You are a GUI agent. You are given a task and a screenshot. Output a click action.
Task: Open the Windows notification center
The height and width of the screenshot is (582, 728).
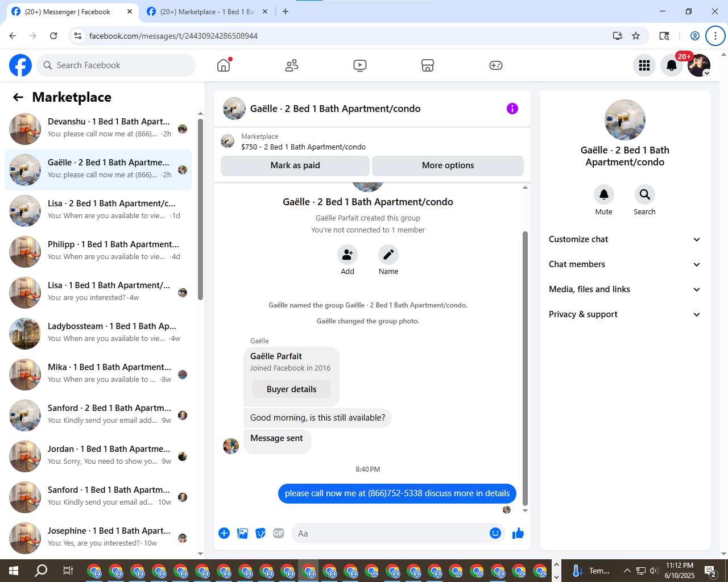pos(710,571)
